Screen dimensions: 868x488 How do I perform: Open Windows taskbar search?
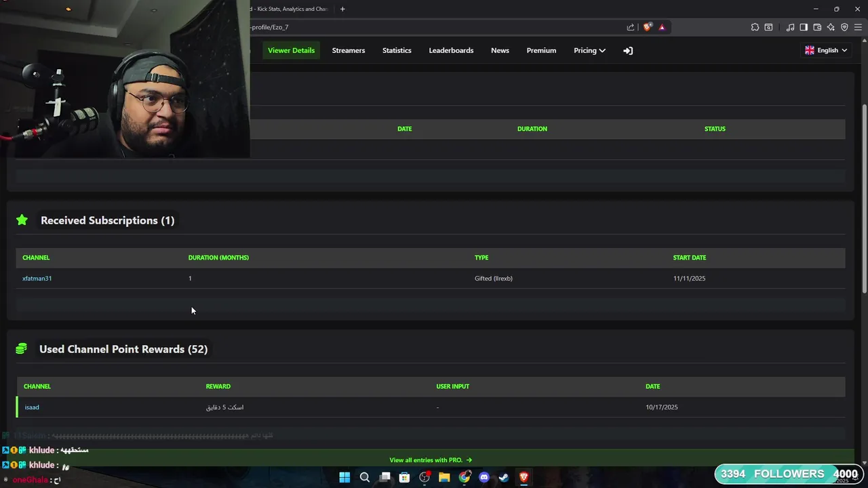pos(364,477)
